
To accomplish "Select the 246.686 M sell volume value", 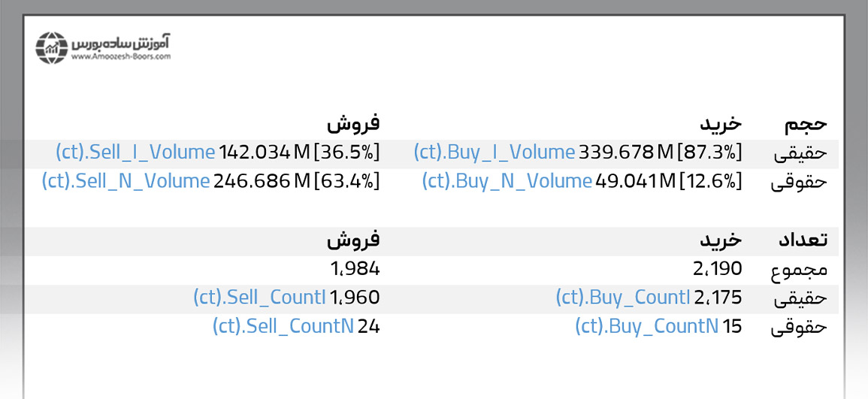I will 262,181.
